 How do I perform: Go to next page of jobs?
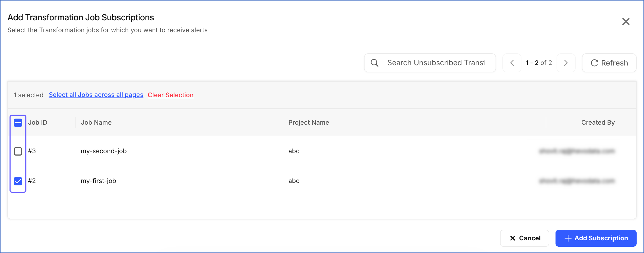pyautogui.click(x=566, y=63)
